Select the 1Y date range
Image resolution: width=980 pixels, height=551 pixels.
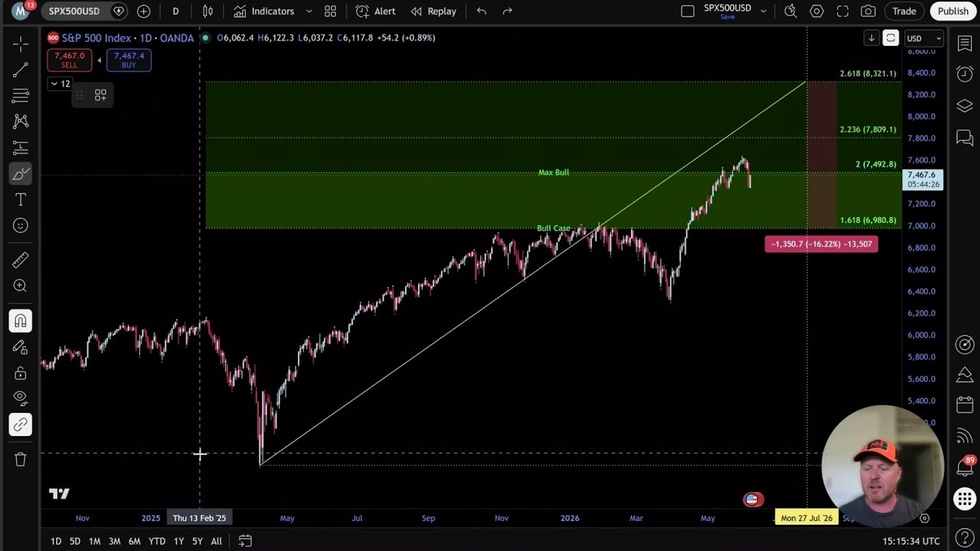point(178,541)
